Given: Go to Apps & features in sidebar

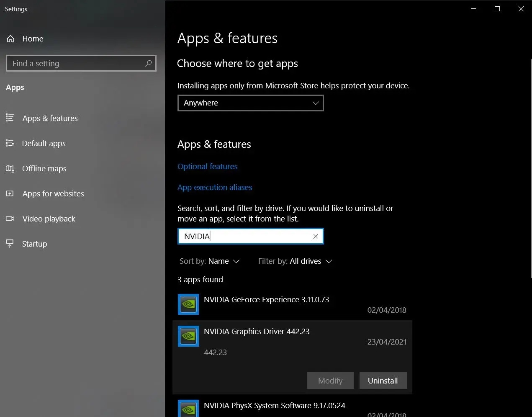Looking at the screenshot, I should point(50,118).
